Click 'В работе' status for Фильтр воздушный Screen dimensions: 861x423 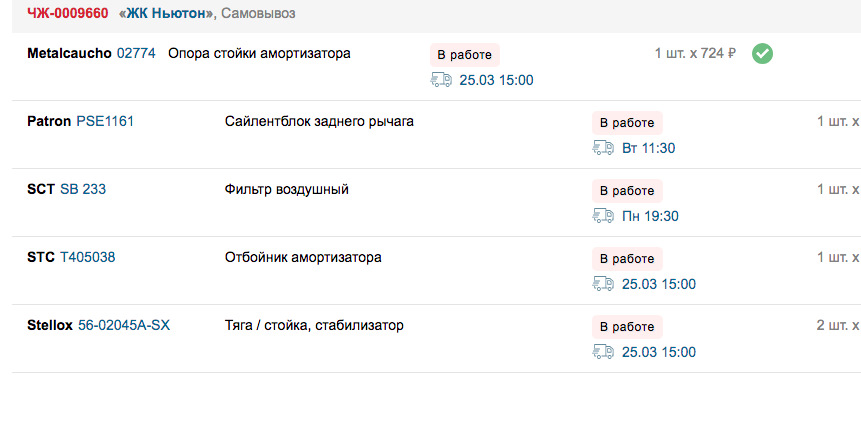pos(627,191)
